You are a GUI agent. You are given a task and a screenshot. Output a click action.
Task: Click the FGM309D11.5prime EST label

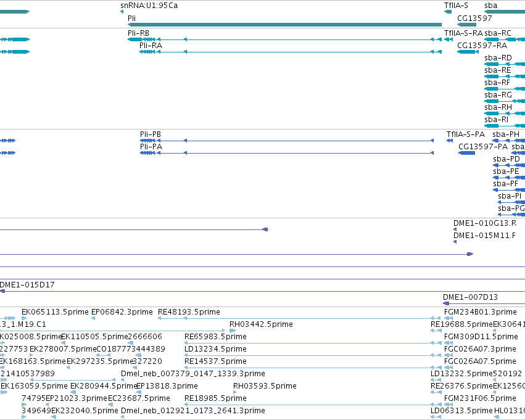pos(481,337)
